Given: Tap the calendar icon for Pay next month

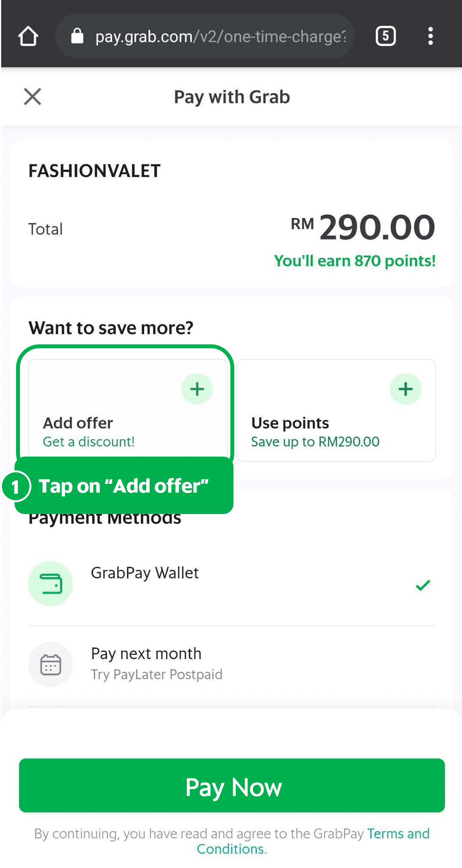Looking at the screenshot, I should click(x=50, y=665).
